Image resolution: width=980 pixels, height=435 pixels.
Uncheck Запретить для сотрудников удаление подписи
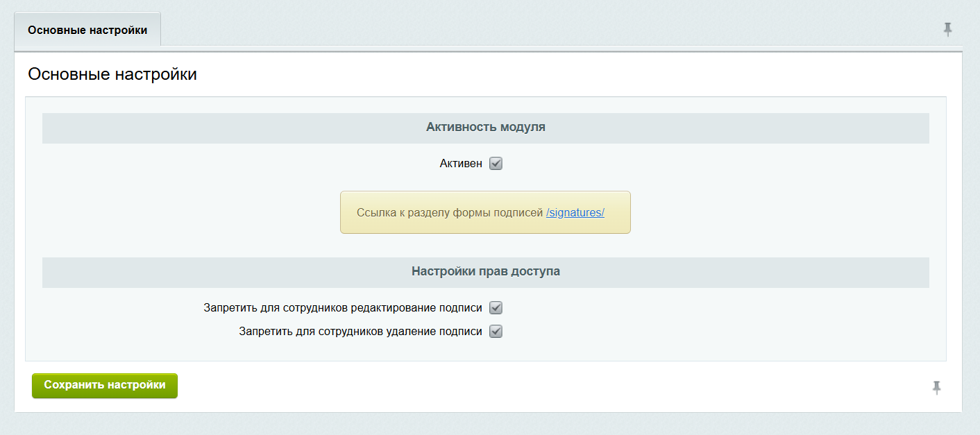click(495, 331)
